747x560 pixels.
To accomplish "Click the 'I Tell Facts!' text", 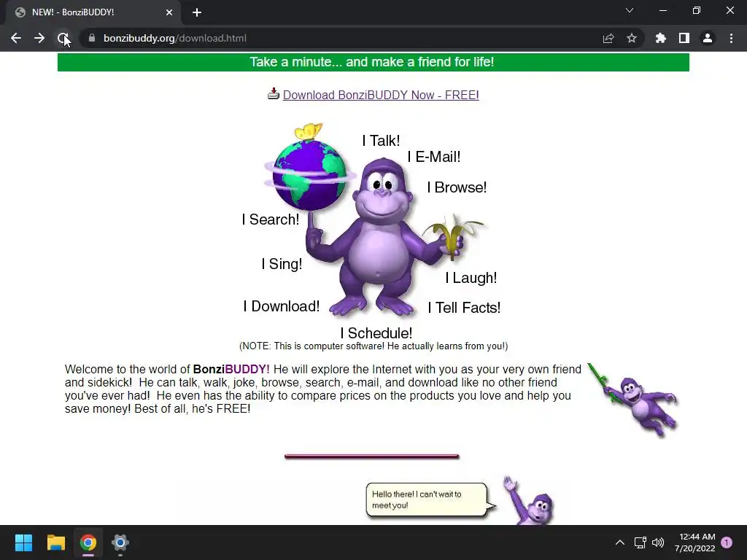I will pyautogui.click(x=464, y=308).
